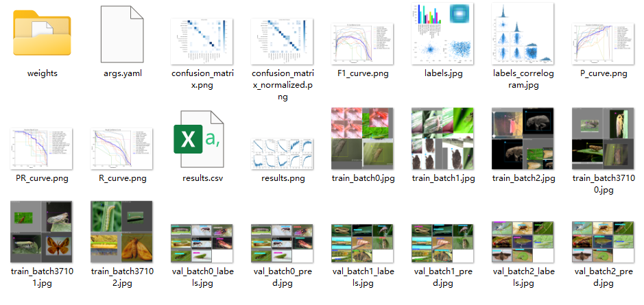This screenshot has width=644, height=305.
Task: Select train_batch0.jpg image thumbnail
Action: tap(363, 138)
